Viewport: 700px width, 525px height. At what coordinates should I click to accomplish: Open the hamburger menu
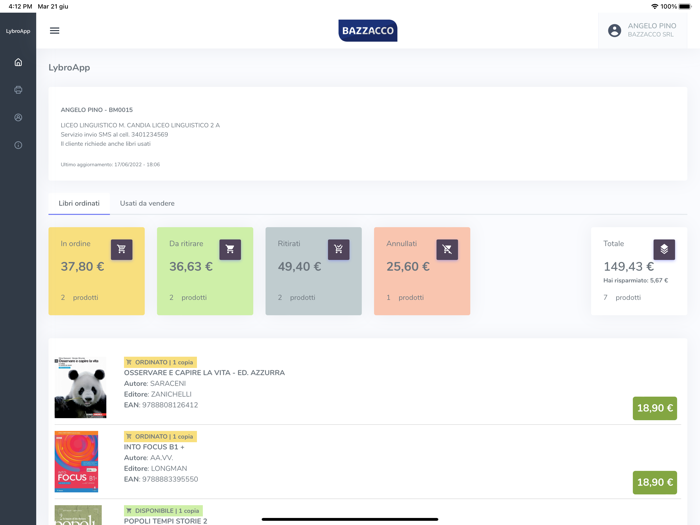(x=54, y=30)
